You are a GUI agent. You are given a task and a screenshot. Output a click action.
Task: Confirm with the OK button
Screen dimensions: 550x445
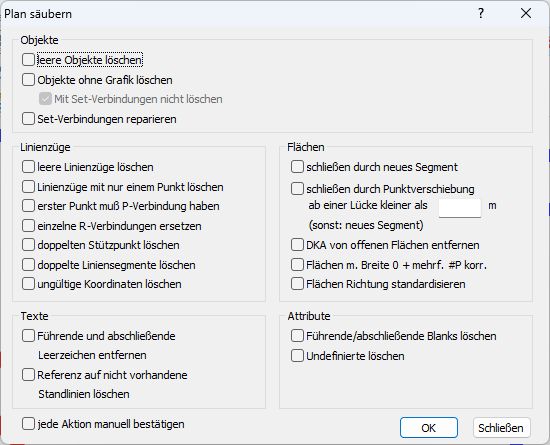click(x=429, y=428)
